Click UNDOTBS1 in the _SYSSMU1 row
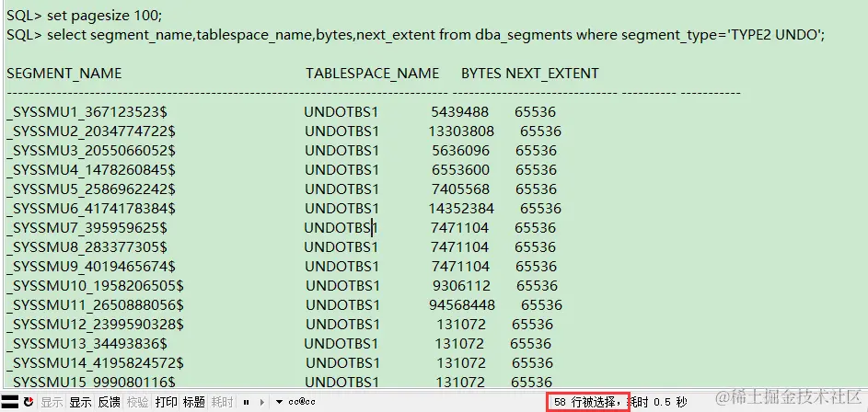 point(341,112)
